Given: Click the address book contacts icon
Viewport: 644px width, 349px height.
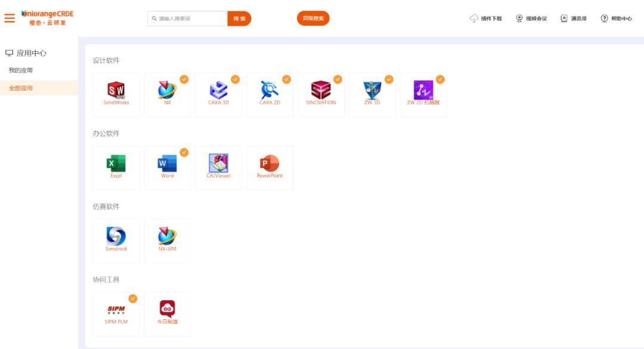Looking at the screenshot, I should tap(564, 18).
